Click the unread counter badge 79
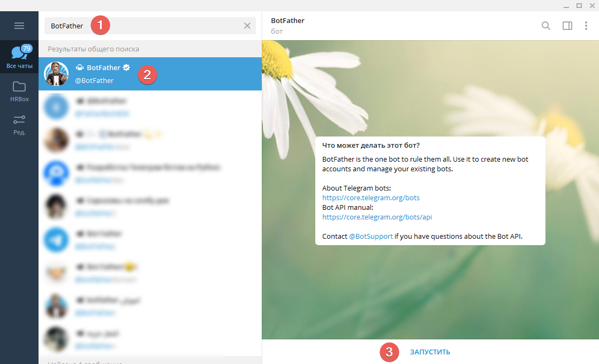599x364 pixels. (26, 49)
